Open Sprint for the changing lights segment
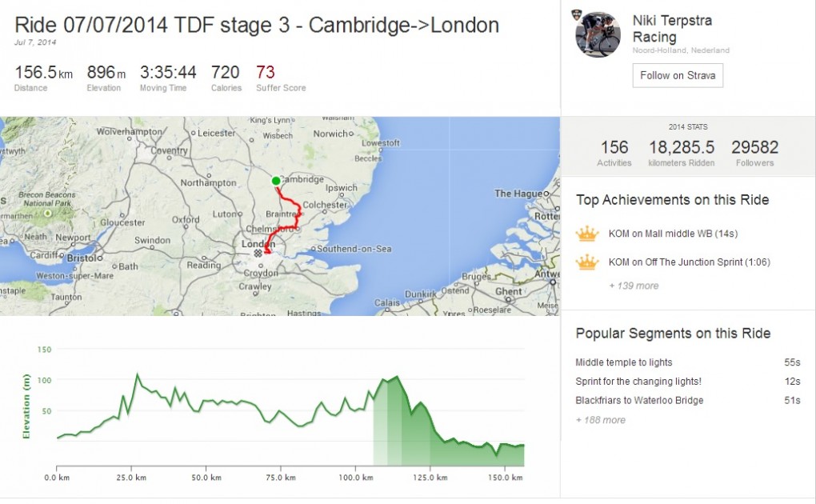The image size is (816, 504). point(638,382)
